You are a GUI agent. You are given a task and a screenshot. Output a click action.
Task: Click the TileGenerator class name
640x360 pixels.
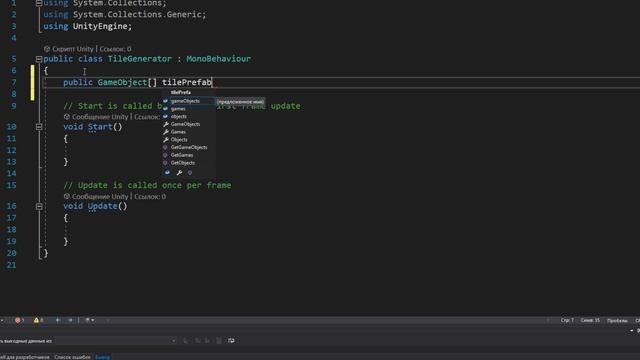coord(140,59)
